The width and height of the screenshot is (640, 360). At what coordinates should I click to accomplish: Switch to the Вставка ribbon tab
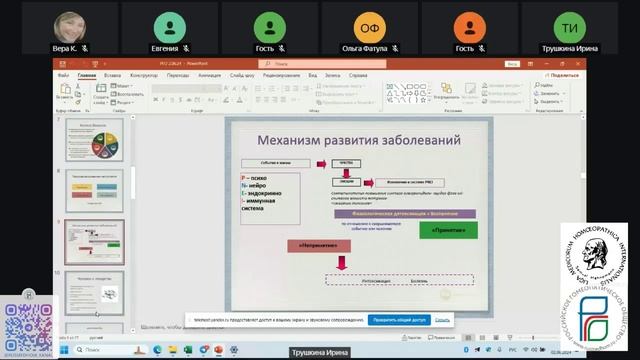(x=112, y=76)
